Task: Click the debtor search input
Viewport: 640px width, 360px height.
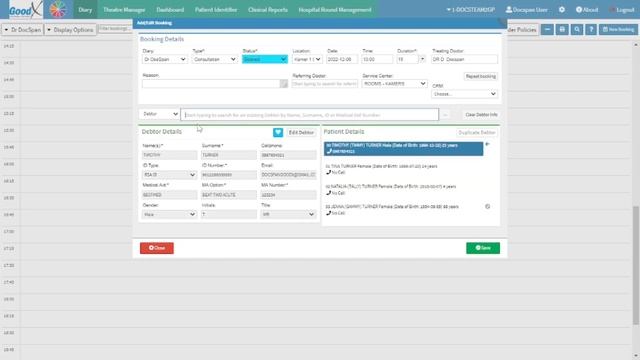Action: coord(310,115)
